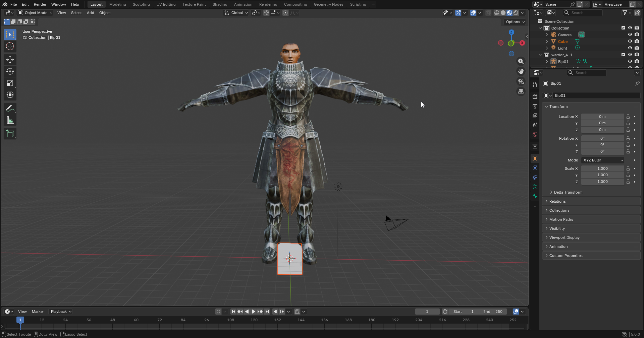Click the red X axis gizmo
This screenshot has width=644, height=338.
[x=522, y=43]
